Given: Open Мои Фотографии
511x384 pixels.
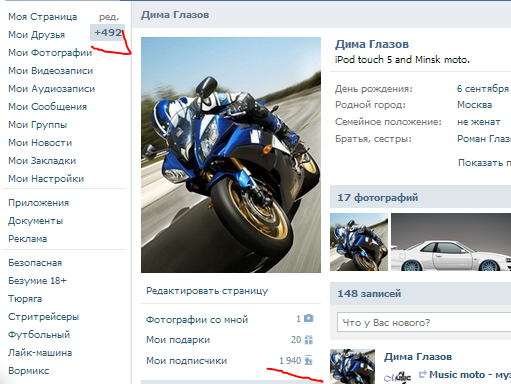Looking at the screenshot, I should pos(50,53).
